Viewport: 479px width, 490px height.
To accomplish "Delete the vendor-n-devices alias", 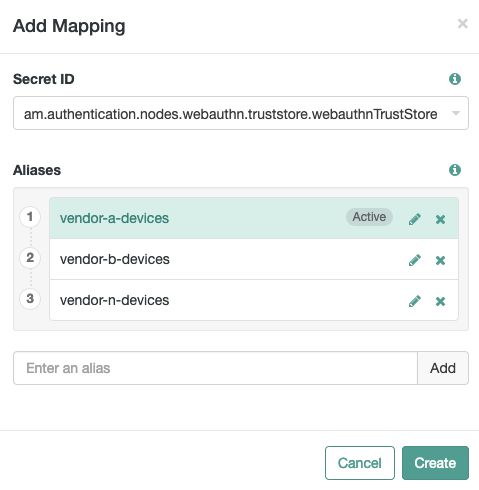I will point(440,301).
